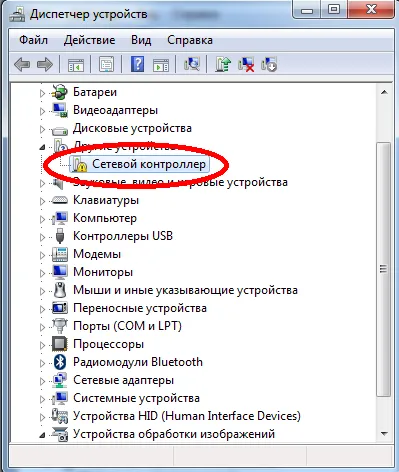
Task: Click the Порты connector icon
Action: click(x=60, y=326)
